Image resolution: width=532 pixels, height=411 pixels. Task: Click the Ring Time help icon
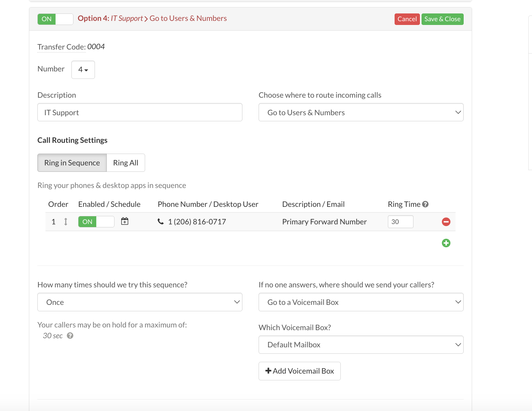coord(425,204)
